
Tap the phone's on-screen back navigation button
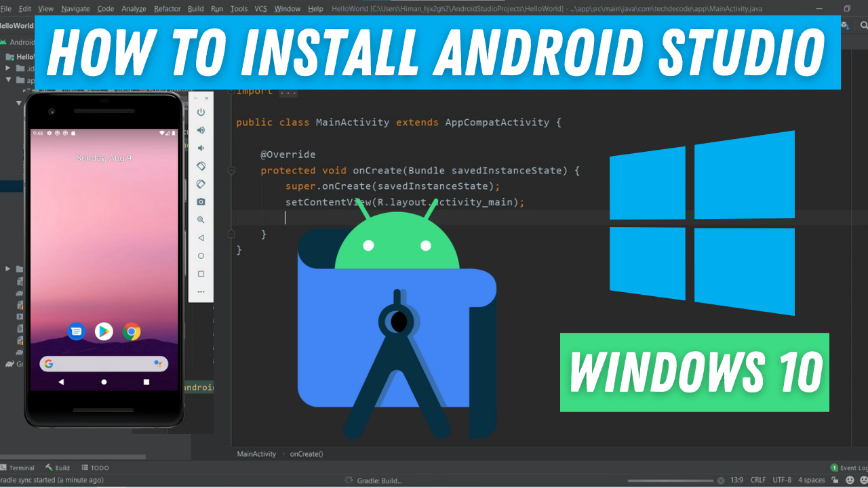point(61,382)
